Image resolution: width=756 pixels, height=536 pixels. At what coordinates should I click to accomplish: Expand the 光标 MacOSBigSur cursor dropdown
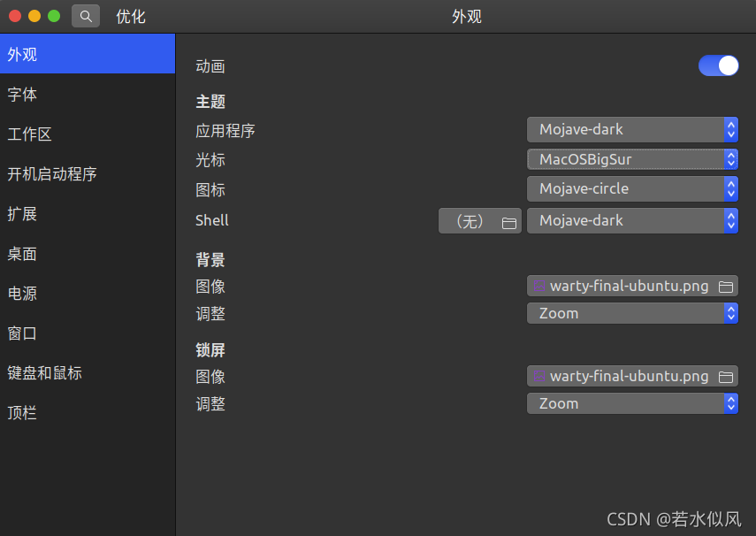[632, 160]
